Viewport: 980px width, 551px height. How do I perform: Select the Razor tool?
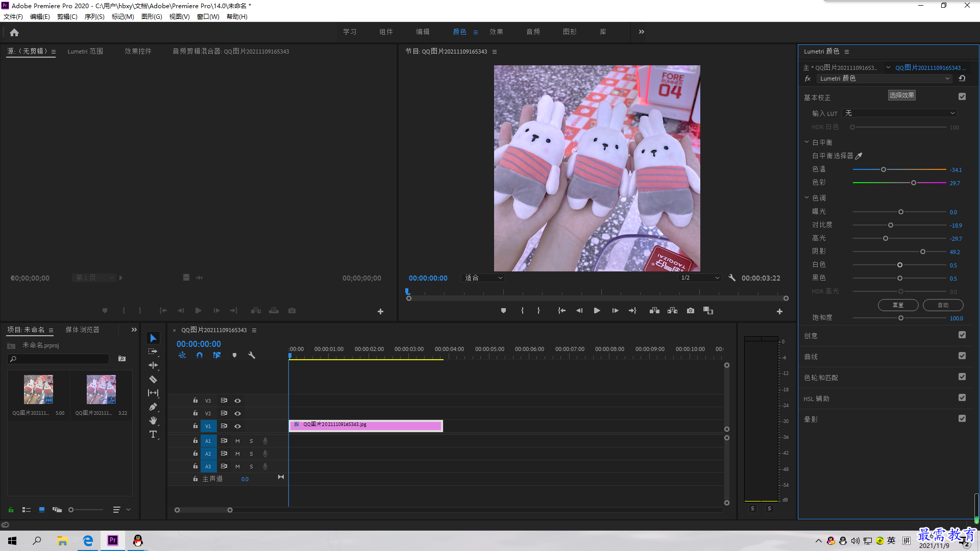tap(153, 379)
